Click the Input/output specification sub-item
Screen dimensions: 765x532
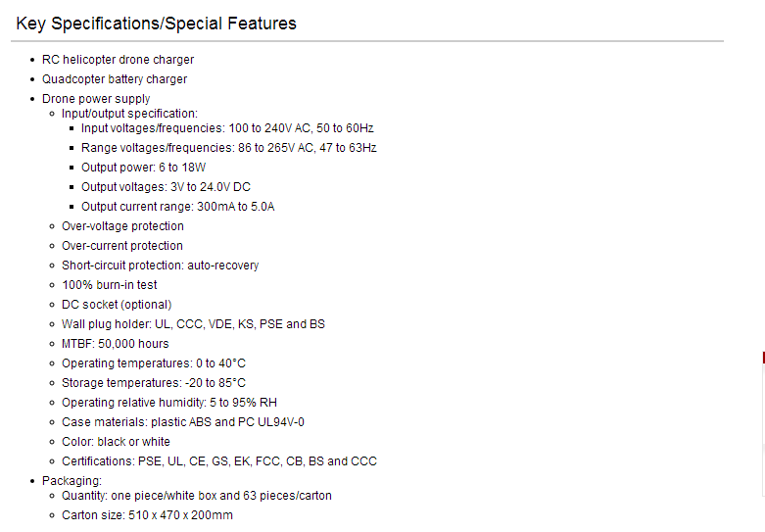coord(129,114)
